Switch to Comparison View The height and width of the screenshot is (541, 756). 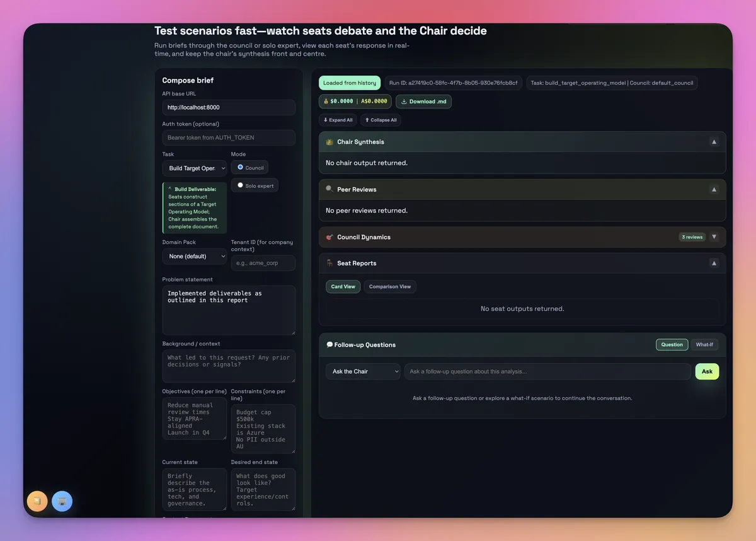(389, 286)
